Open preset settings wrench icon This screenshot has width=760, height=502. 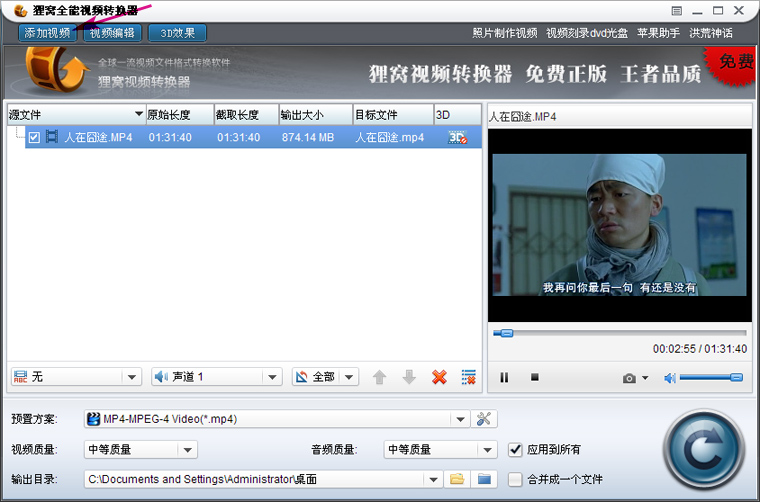(x=484, y=419)
